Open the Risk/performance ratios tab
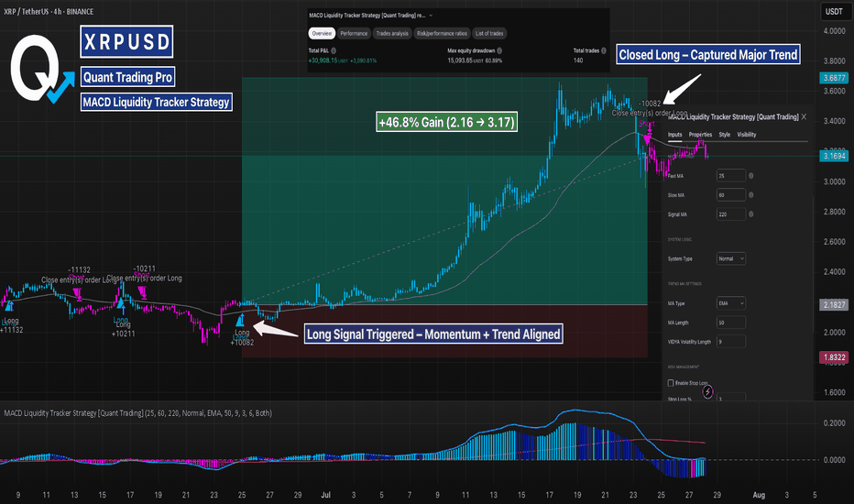854x504 pixels. pos(442,33)
